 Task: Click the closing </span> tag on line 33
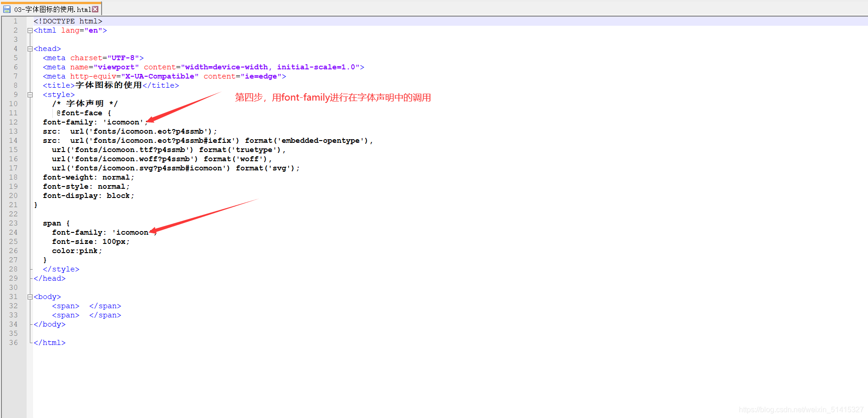(105, 315)
